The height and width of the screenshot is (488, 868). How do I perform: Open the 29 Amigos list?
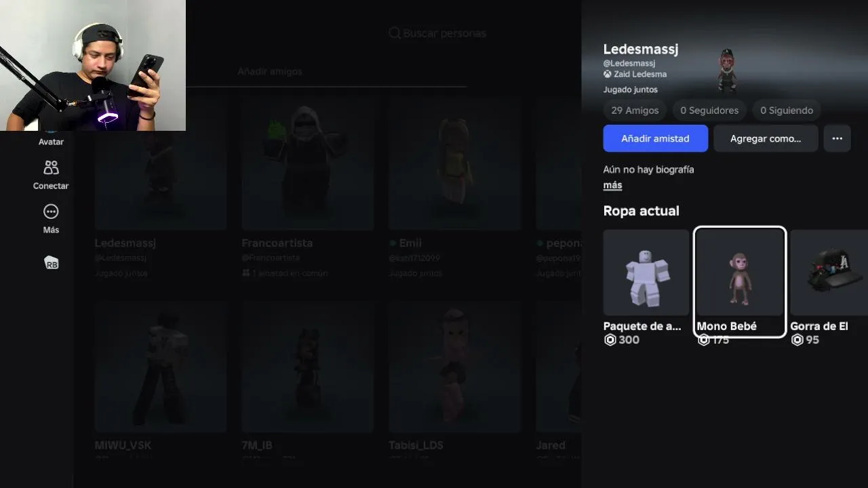coord(635,110)
